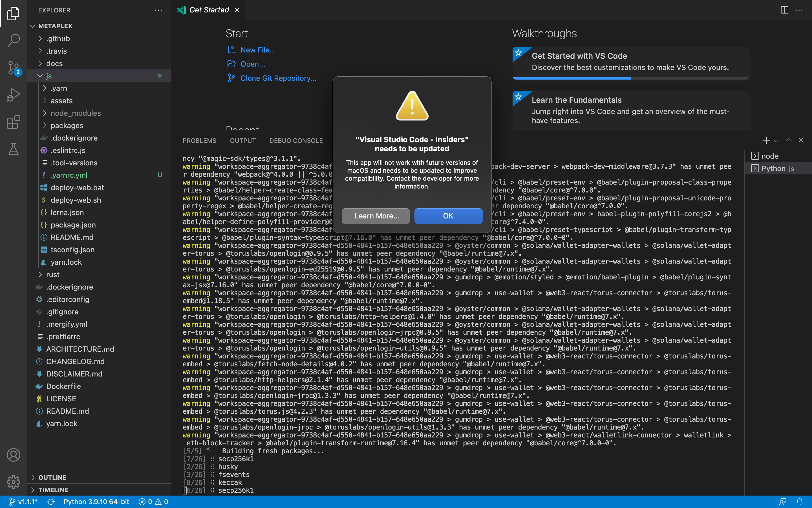Open the Explorer view in activity bar

(14, 14)
